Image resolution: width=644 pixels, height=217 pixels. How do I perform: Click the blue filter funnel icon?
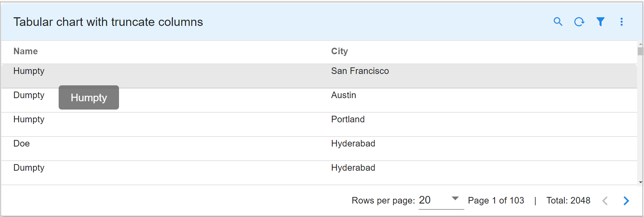pos(601,22)
